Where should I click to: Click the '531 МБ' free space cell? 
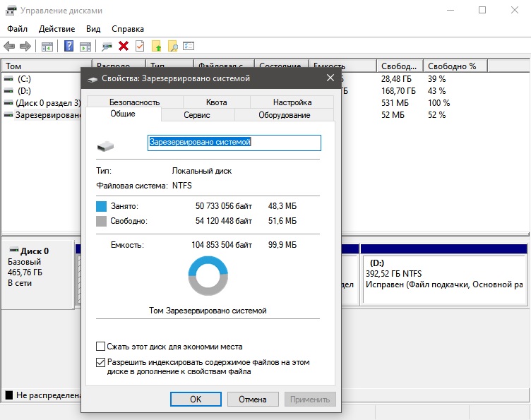pyautogui.click(x=395, y=103)
